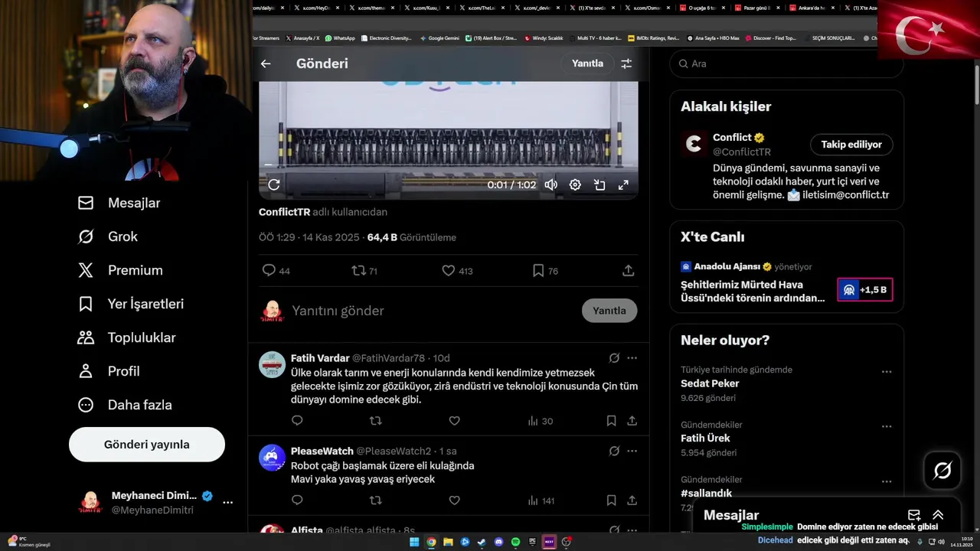The height and width of the screenshot is (551, 980).
Task: Expand Mesajlar drawer with double chevron
Action: coord(938,515)
